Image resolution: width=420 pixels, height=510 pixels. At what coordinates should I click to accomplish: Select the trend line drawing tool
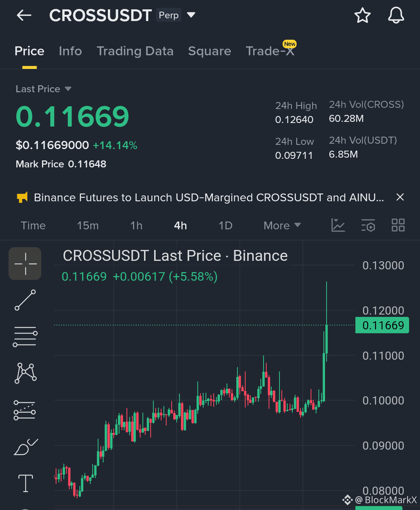[25, 300]
